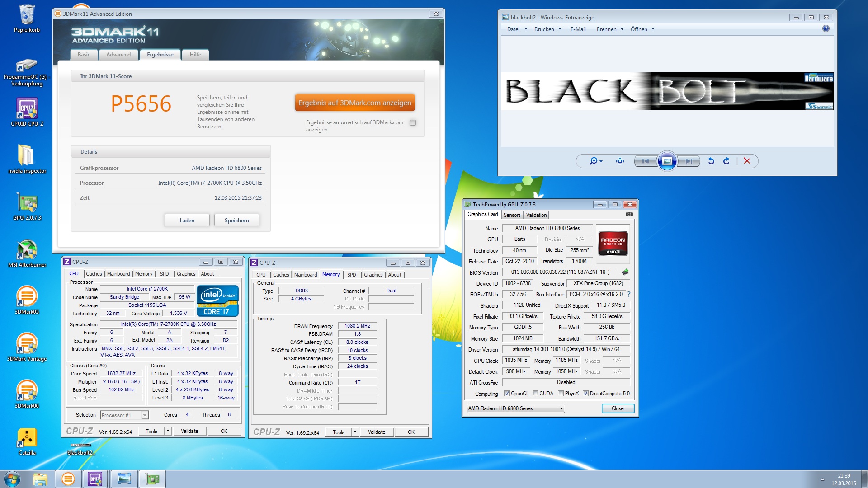868x488 pixels.
Task: Open Brennen menu in photo viewer
Action: coord(610,29)
